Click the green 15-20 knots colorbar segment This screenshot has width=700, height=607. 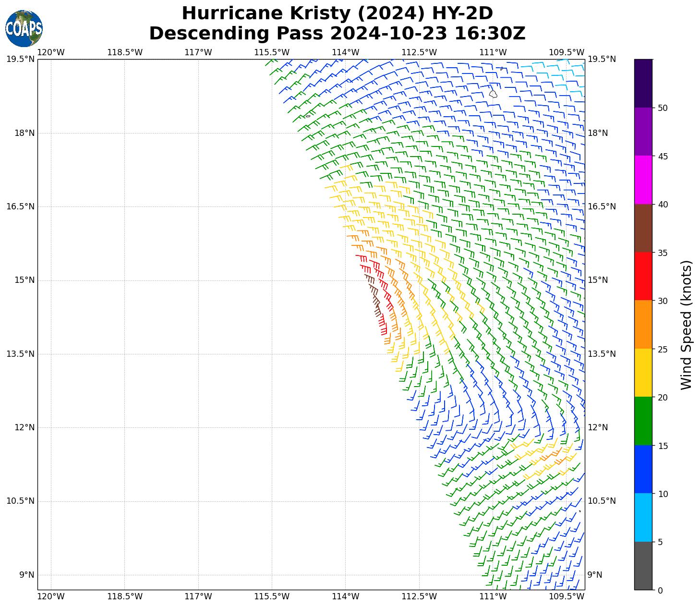[x=643, y=421]
